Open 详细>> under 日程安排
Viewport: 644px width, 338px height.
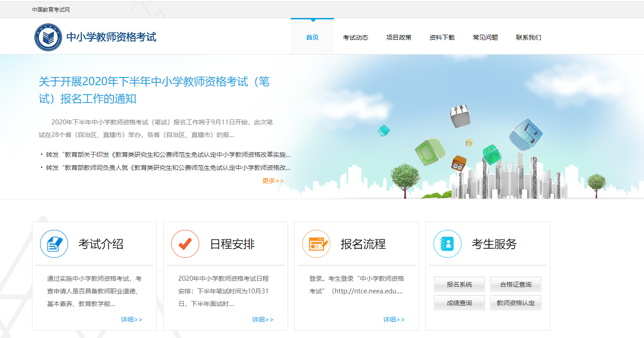(263, 320)
